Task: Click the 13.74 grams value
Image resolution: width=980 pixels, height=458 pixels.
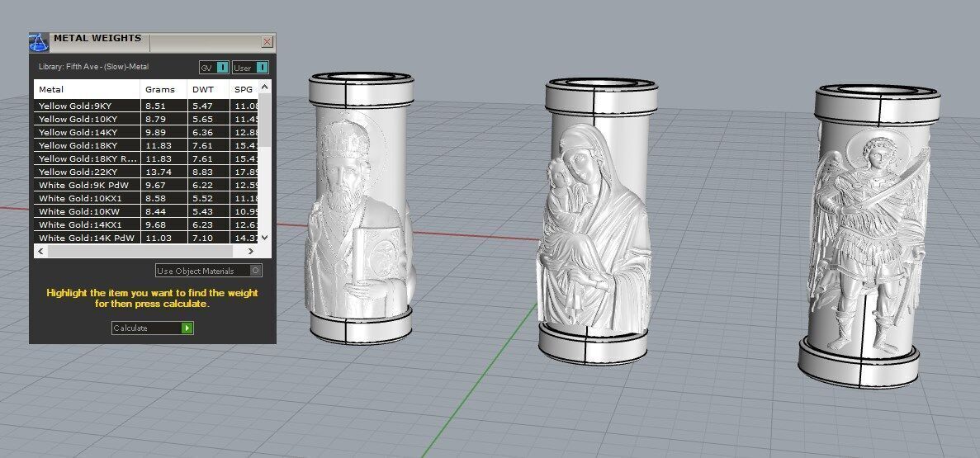Action: click(x=157, y=171)
